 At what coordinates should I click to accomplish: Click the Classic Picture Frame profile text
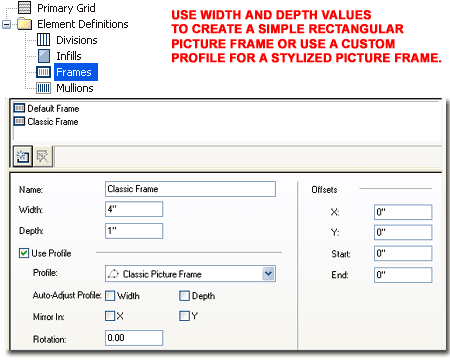(162, 274)
